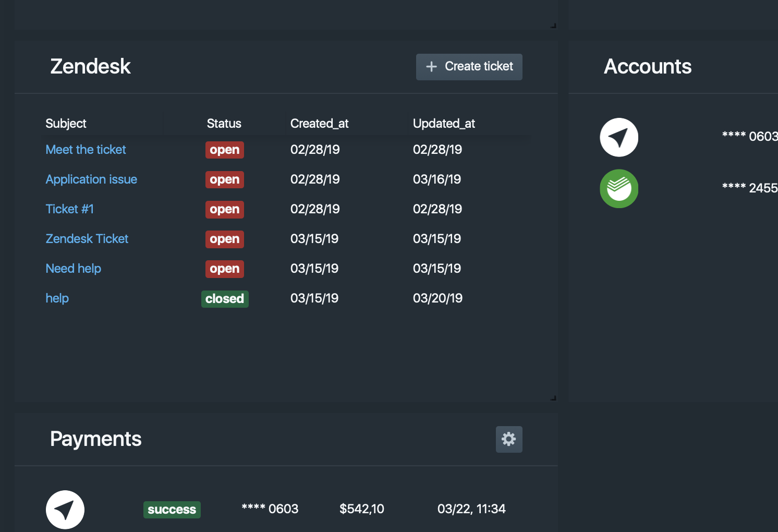This screenshot has width=778, height=532.
Task: Click the open badge for 'Application issue'
Action: tap(225, 179)
